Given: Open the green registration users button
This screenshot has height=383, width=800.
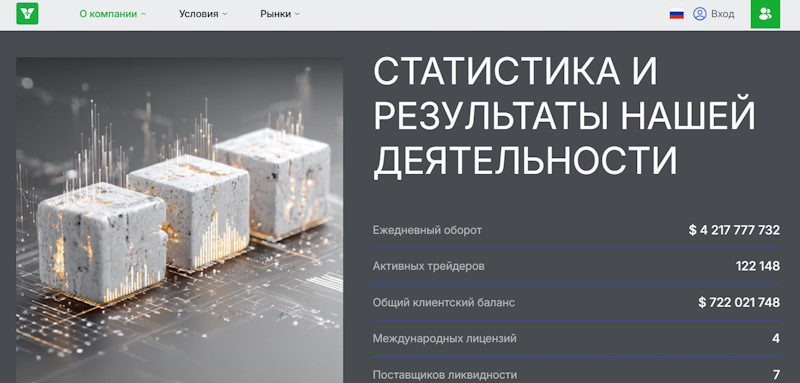Looking at the screenshot, I should pyautogui.click(x=765, y=14).
